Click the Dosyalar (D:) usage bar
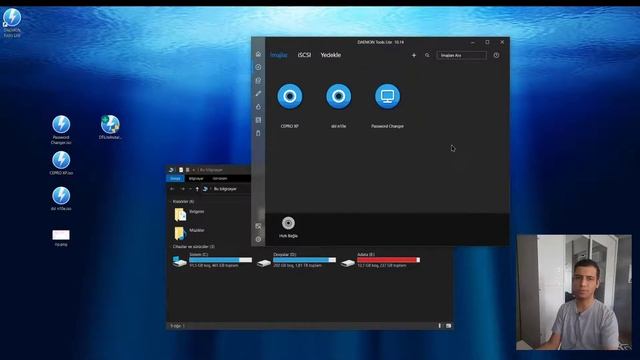The image size is (640, 360). (x=304, y=260)
